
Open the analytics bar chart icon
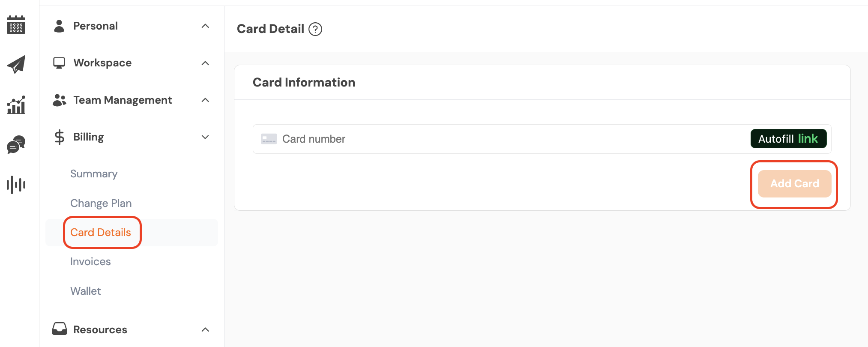[16, 105]
